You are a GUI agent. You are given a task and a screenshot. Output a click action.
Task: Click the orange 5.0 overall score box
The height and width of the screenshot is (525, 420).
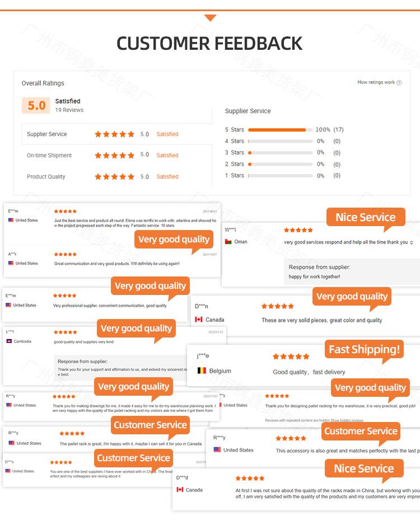tap(36, 105)
